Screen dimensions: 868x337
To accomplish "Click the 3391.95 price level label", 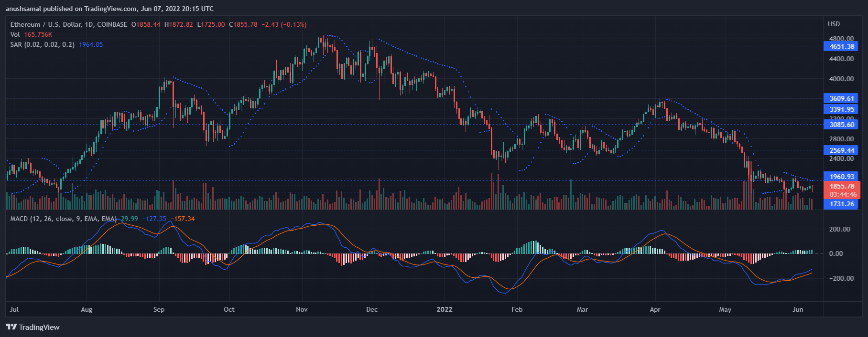I will (841, 109).
